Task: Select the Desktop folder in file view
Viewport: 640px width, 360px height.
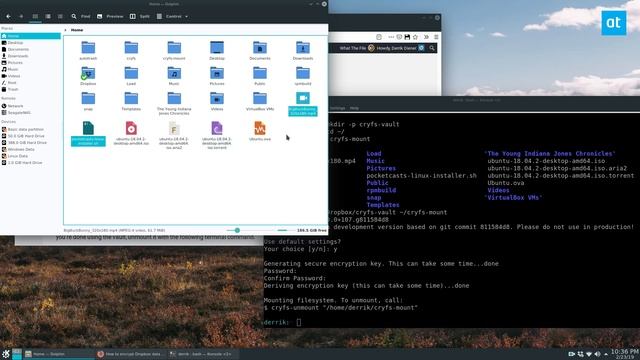Action: tap(217, 48)
